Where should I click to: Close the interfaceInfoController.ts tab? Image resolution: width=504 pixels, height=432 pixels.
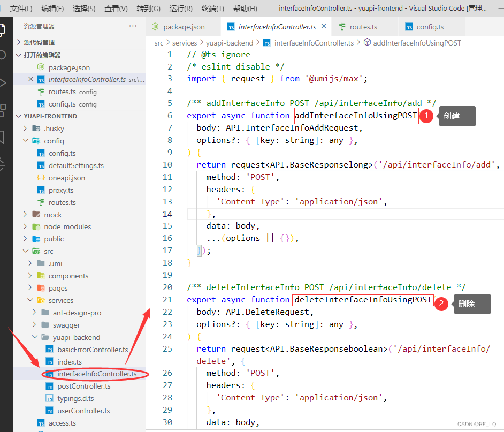324,26
